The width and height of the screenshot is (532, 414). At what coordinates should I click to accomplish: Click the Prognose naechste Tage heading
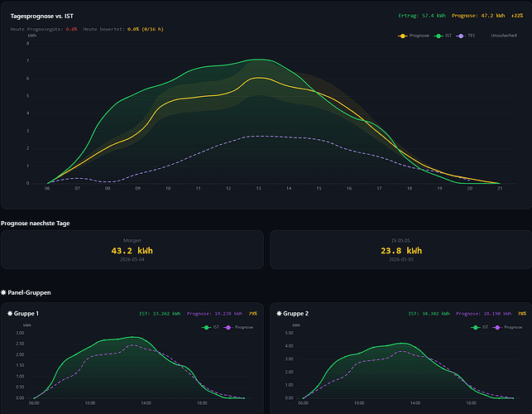[36, 223]
